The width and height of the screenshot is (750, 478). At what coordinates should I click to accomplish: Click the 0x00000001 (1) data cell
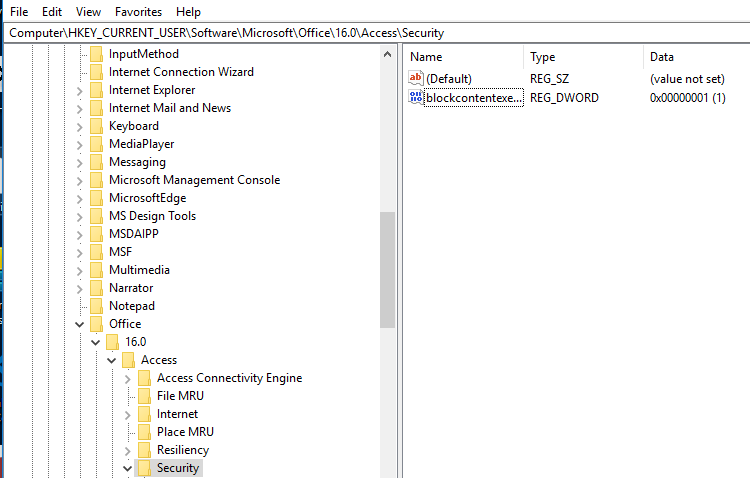coord(687,98)
